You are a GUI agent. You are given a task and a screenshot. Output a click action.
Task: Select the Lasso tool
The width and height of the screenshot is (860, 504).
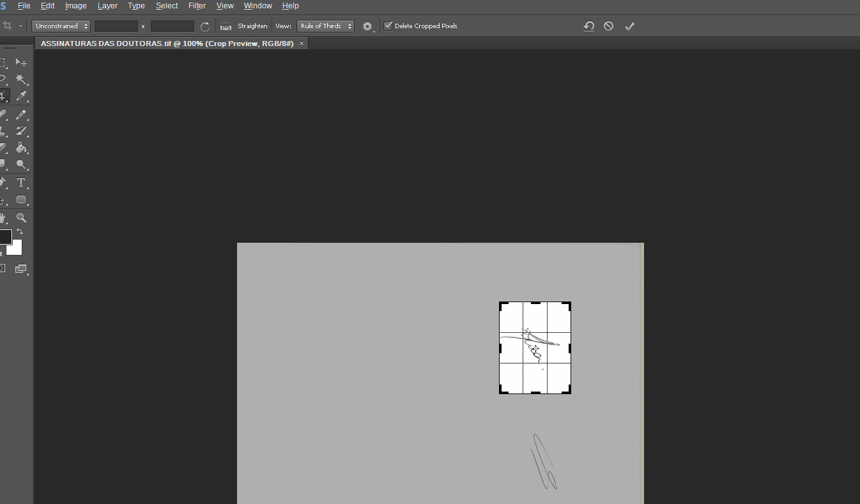point(3,79)
